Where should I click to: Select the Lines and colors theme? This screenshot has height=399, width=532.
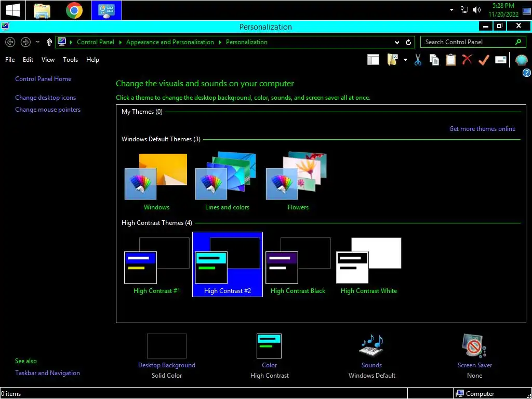[227, 181]
